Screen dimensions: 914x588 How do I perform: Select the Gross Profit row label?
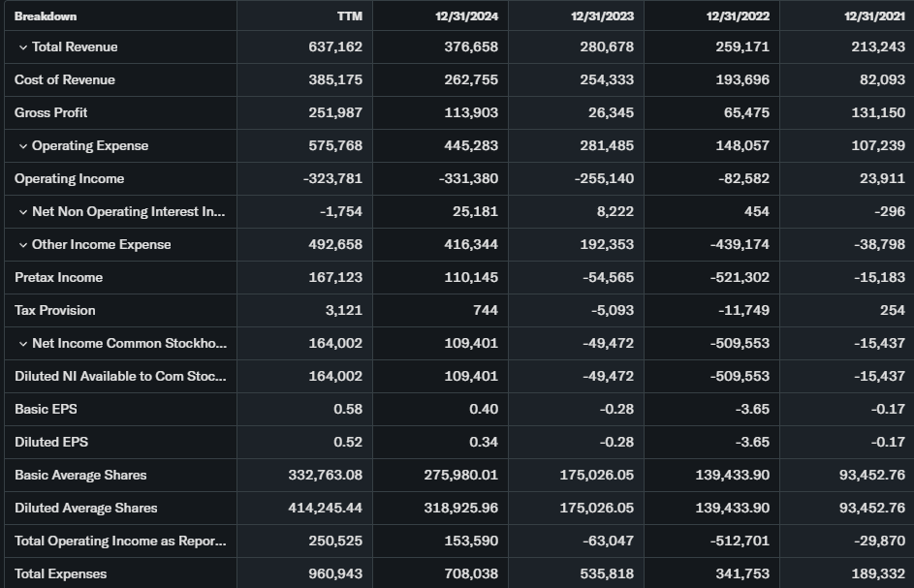click(x=50, y=113)
